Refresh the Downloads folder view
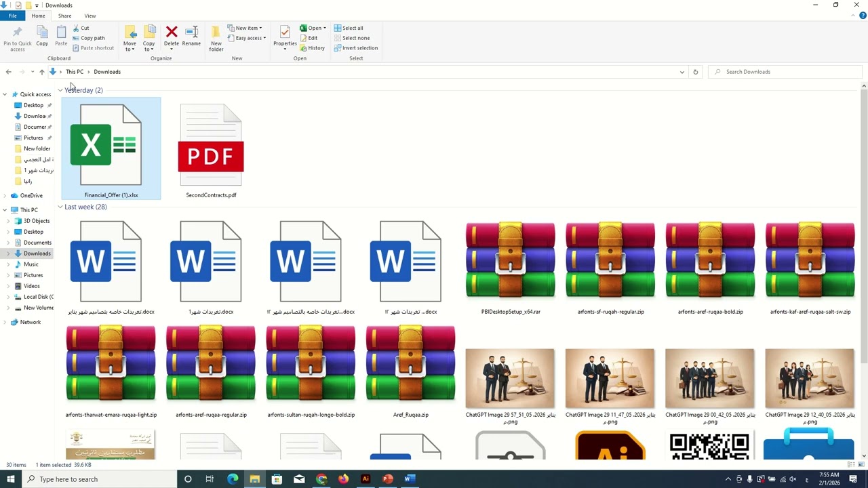The height and width of the screenshot is (488, 868). coord(695,72)
